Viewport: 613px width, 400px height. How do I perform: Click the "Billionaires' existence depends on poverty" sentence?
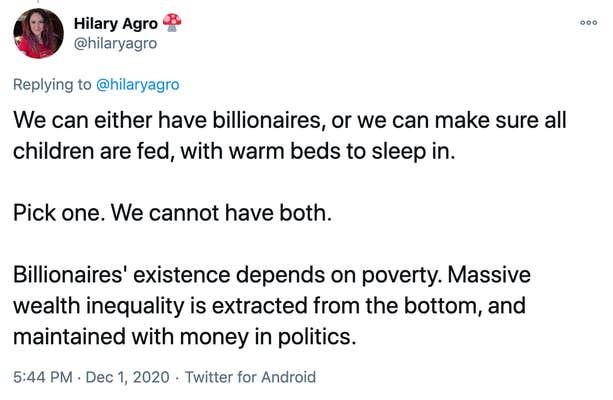(x=228, y=275)
